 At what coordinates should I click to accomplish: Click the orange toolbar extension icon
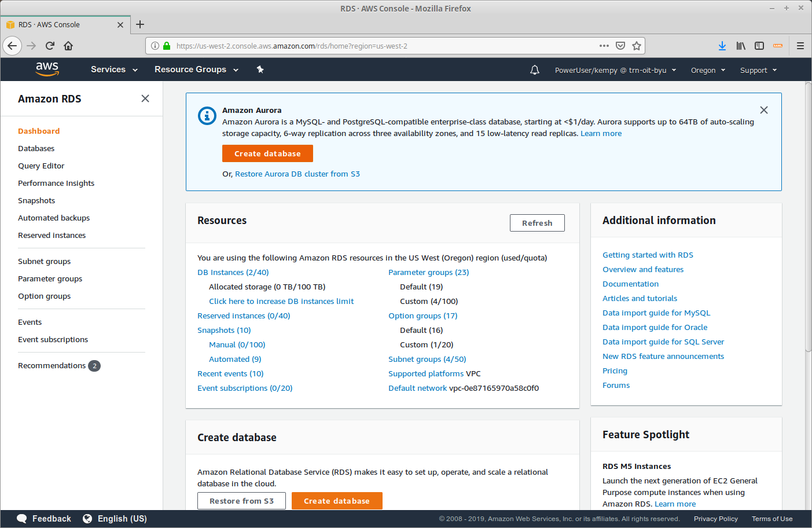point(778,46)
